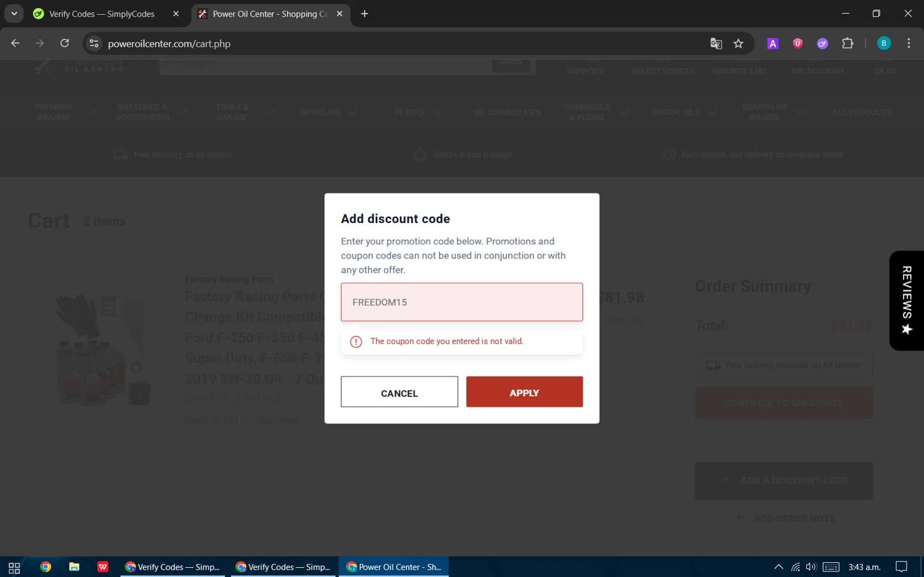This screenshot has height=577, width=924.
Task: Switch to first Verify Codes taskbar window
Action: coord(173,567)
